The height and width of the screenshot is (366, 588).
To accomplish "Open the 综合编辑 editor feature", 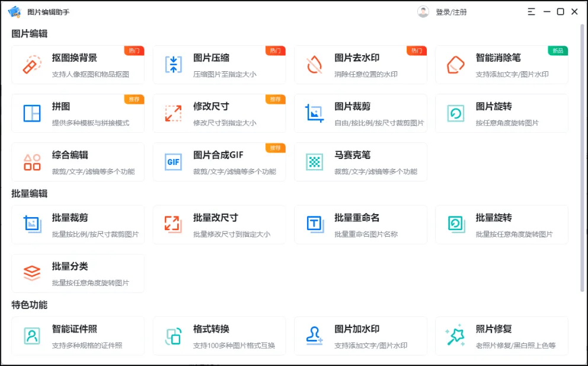I will point(78,161).
